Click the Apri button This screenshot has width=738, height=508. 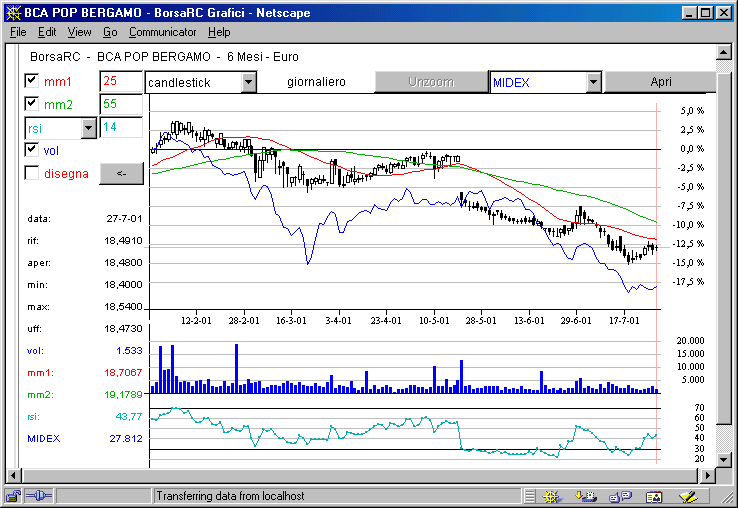[660, 82]
